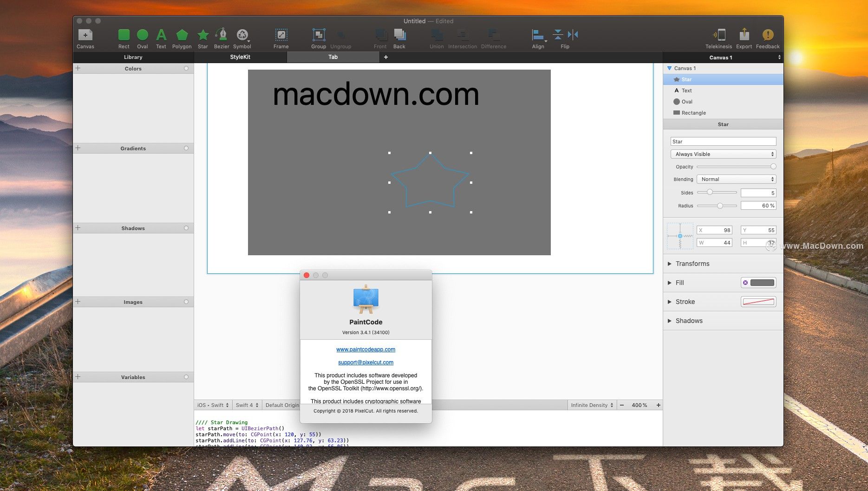
Task: Add a new color with plus icon
Action: tap(78, 68)
